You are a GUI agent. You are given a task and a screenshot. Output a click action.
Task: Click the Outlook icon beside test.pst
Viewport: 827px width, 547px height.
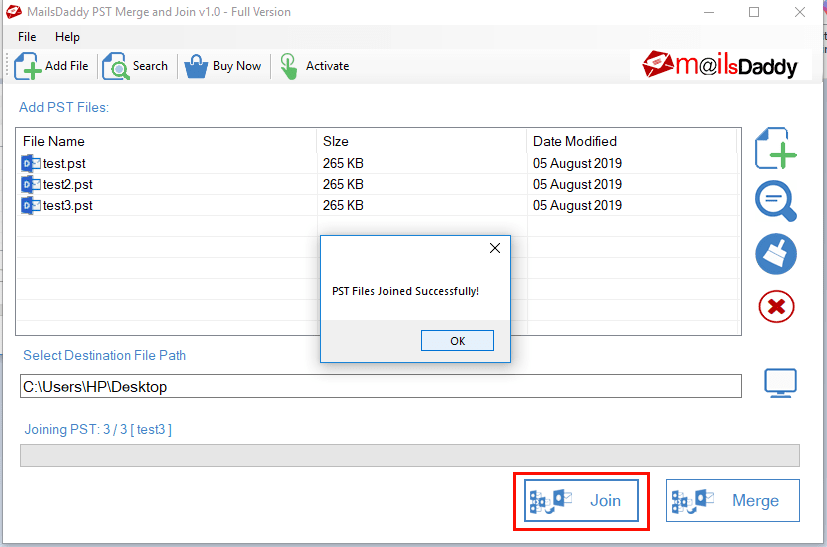[x=30, y=164]
